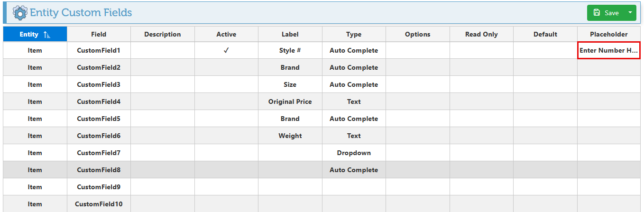
Task: Click the sort ascending icon in Entity header
Action: [46, 35]
